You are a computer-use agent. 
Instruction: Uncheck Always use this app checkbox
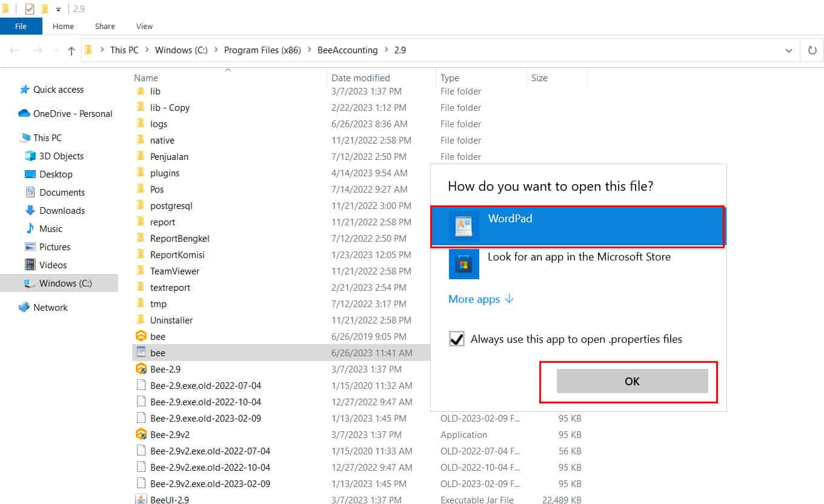[457, 339]
